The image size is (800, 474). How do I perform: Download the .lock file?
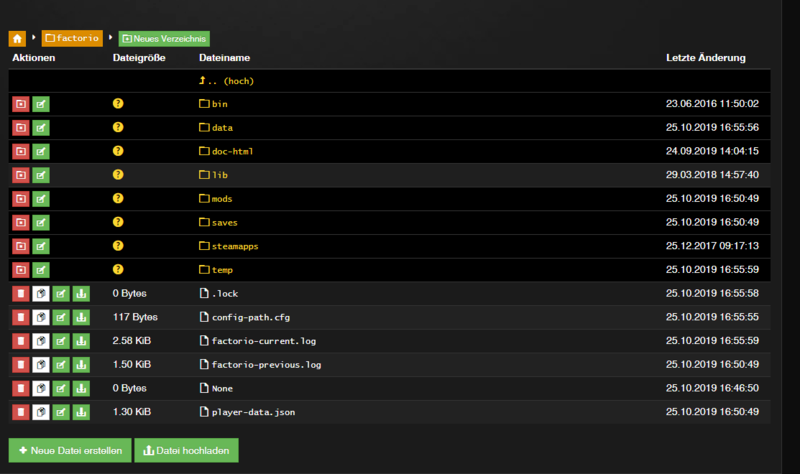pyautogui.click(x=81, y=293)
